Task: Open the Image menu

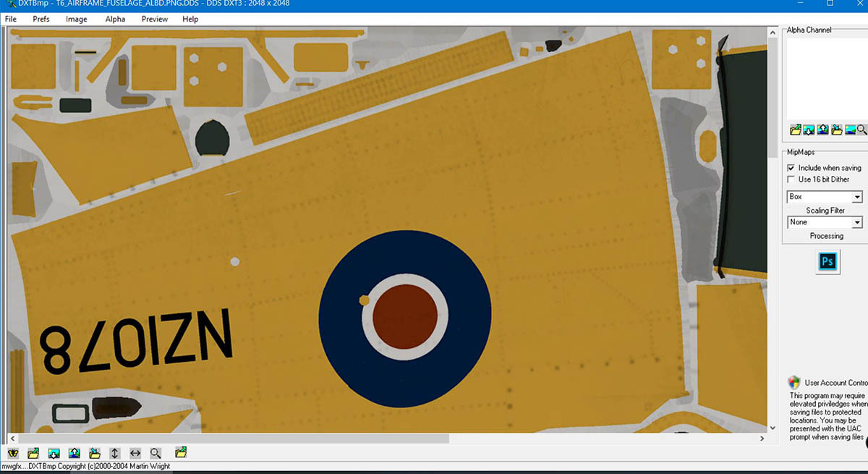Action: click(77, 20)
